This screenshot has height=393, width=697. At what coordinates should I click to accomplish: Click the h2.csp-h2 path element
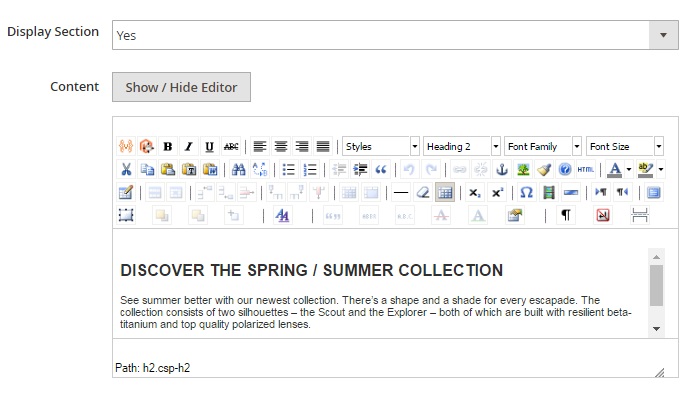pyautogui.click(x=166, y=368)
